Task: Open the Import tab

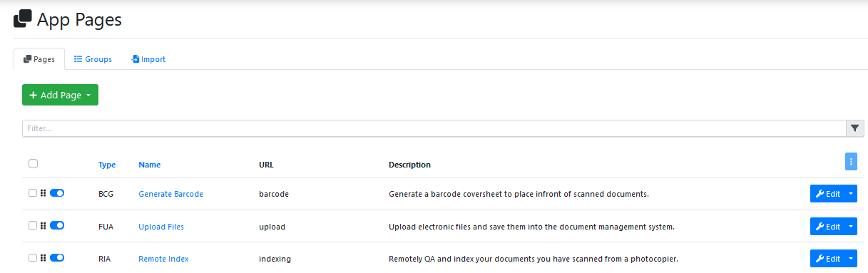Action: (148, 59)
